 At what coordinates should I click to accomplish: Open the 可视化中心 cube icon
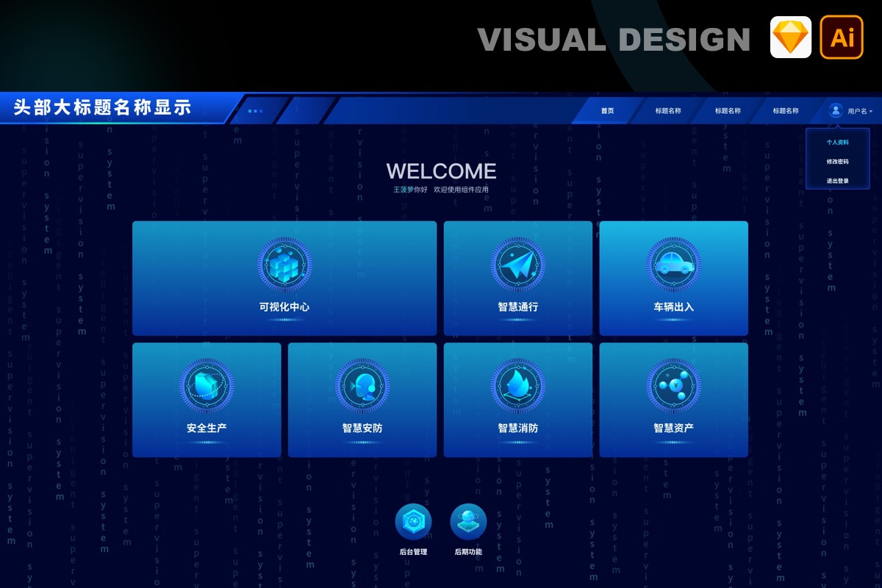tap(284, 264)
